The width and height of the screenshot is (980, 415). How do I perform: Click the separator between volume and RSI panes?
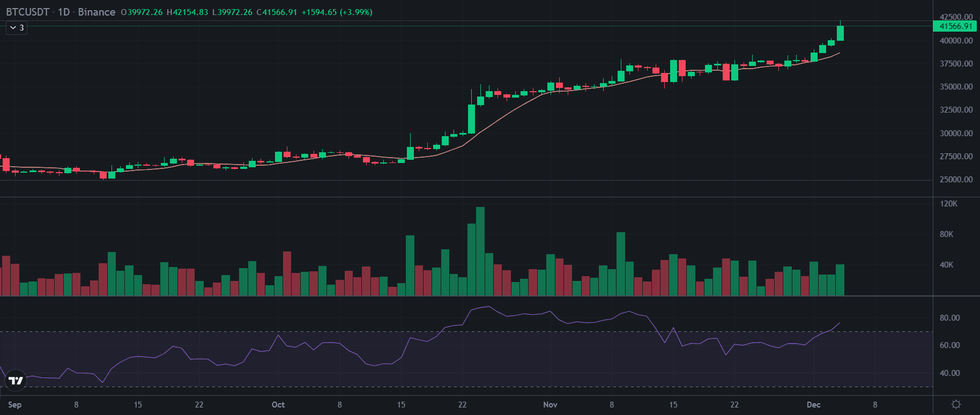pos(466,296)
